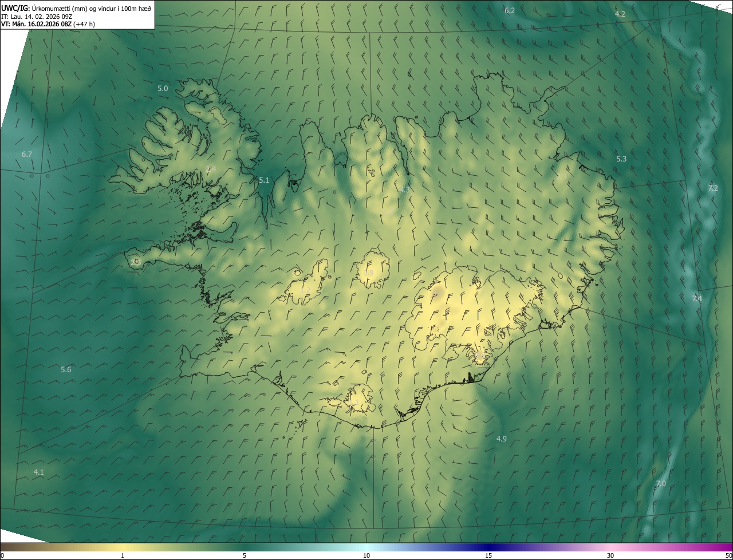Click the colorbar tick label 15
This screenshot has height=560, width=733.
click(x=488, y=555)
